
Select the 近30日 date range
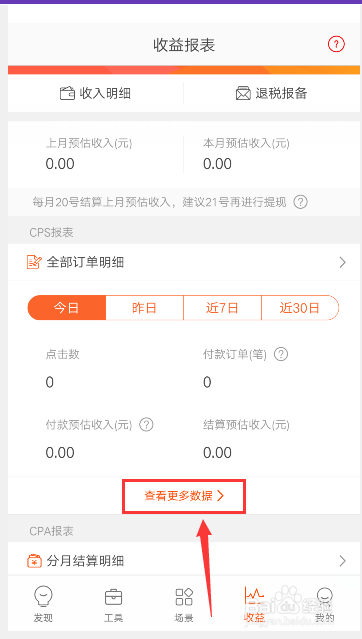click(x=300, y=308)
